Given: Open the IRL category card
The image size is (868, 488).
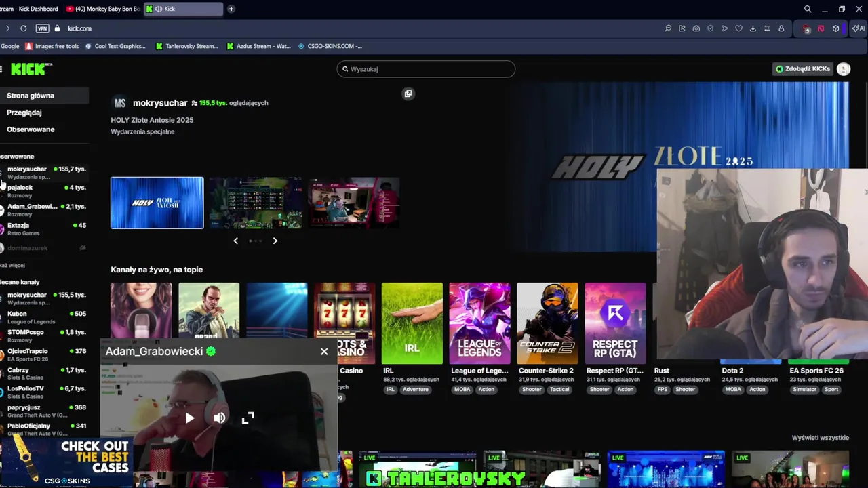Looking at the screenshot, I should 412,323.
